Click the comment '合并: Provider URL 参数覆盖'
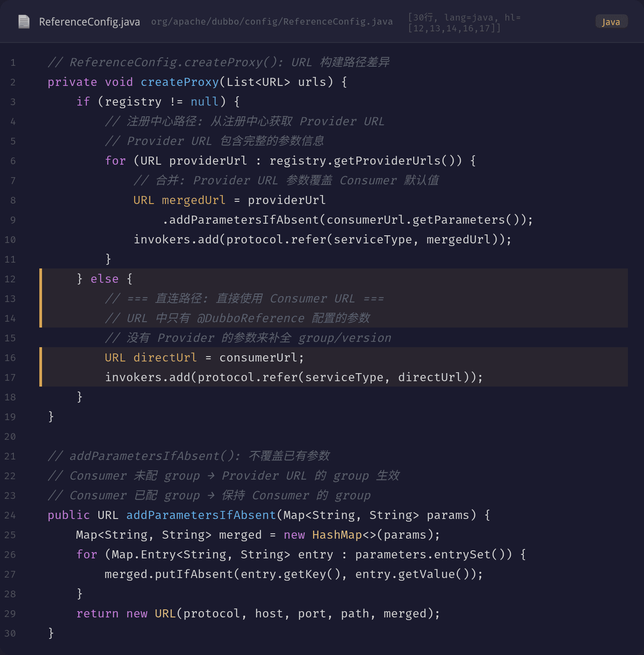The image size is (644, 655). (286, 180)
